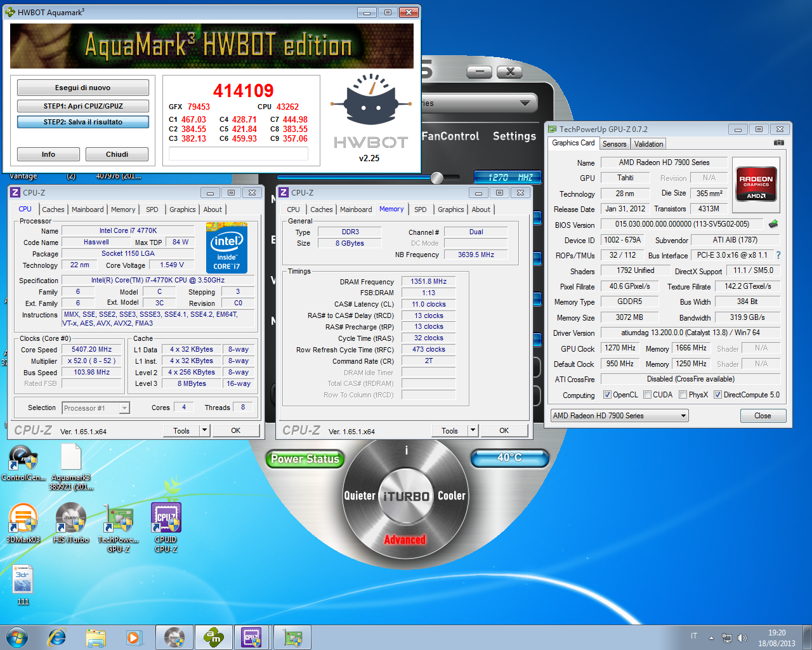812x650 pixels.
Task: Open Windows Media Player taskbar icon
Action: pyautogui.click(x=134, y=637)
